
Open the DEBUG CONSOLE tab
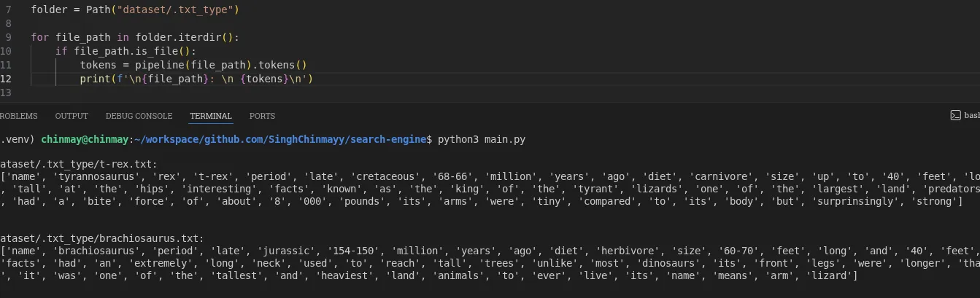tap(139, 116)
